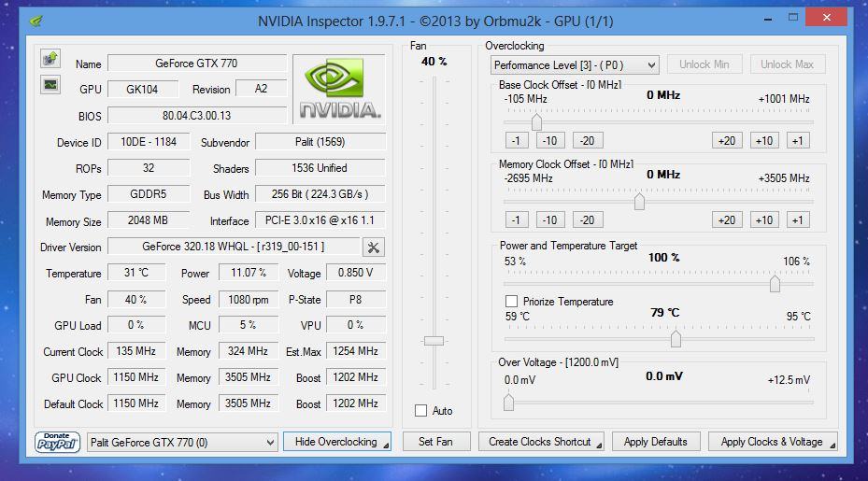Viewport: 868px width, 481px height.
Task: Close the NVIDIA Inspector window
Action: click(827, 18)
